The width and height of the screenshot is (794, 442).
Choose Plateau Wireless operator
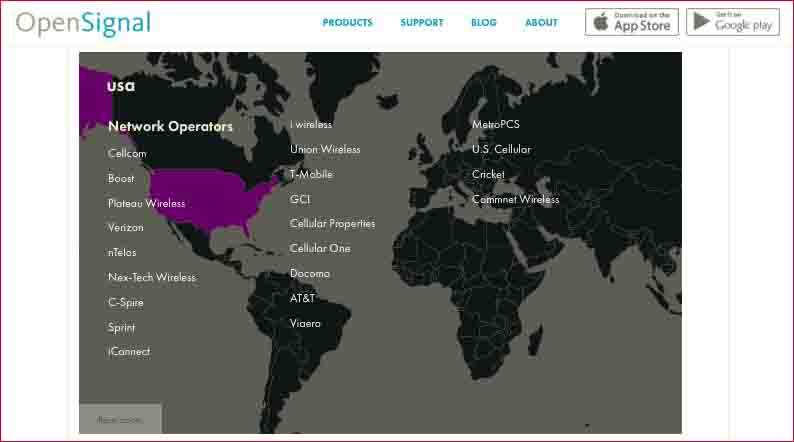pos(146,204)
